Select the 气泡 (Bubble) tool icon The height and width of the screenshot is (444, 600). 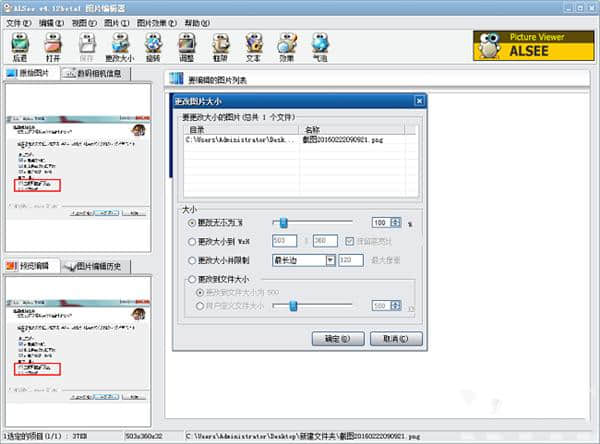[320, 47]
